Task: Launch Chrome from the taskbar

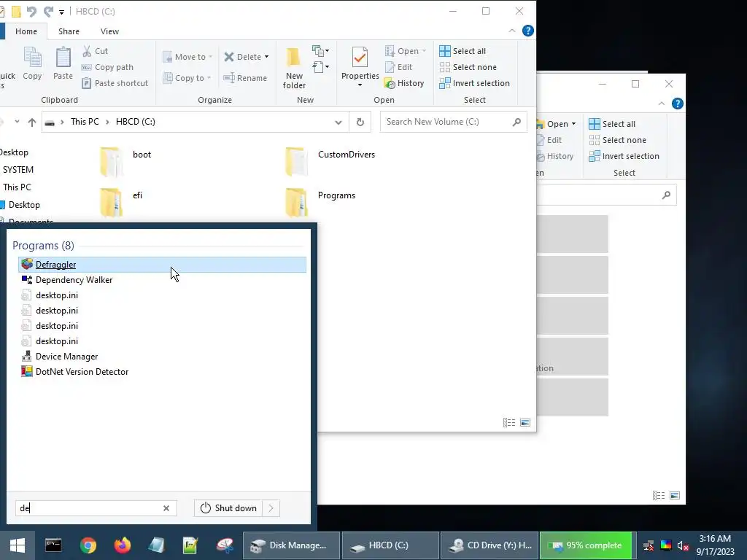Action: click(88, 545)
